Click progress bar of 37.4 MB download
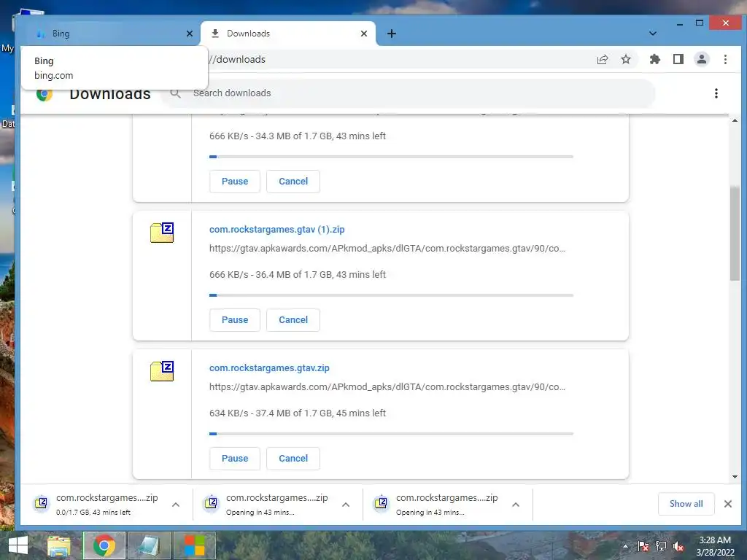This screenshot has height=560, width=747. coord(391,434)
